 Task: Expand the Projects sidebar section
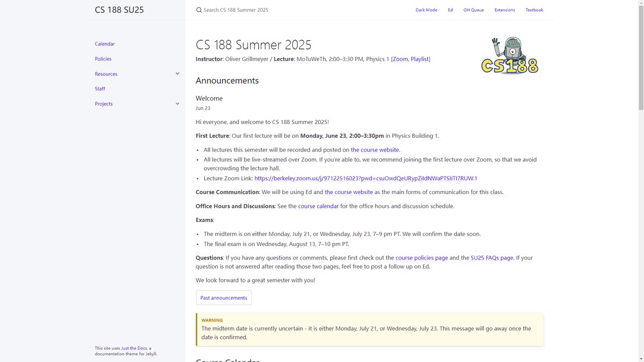178,104
